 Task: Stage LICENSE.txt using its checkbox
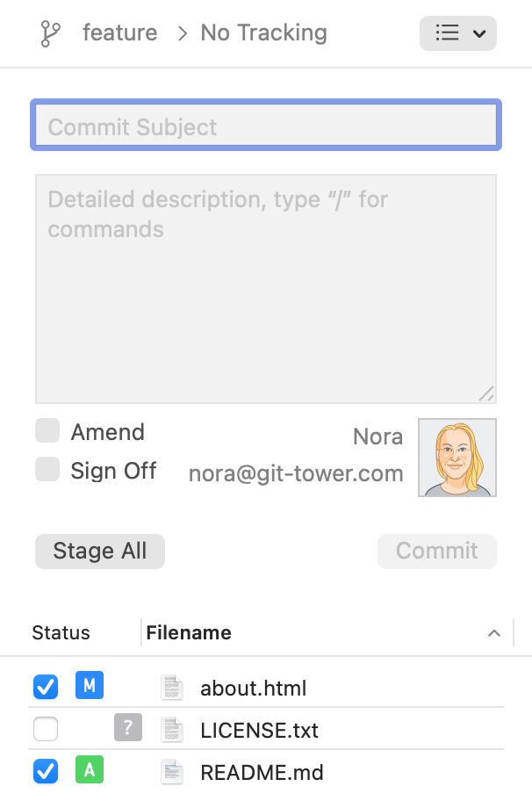coord(46,729)
